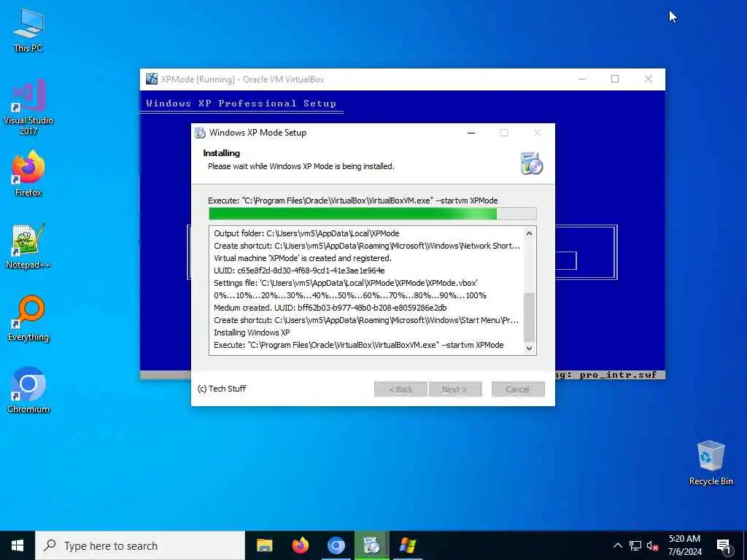The height and width of the screenshot is (560, 747).
Task: Click the install log scrollbar thumb
Action: tap(529, 316)
